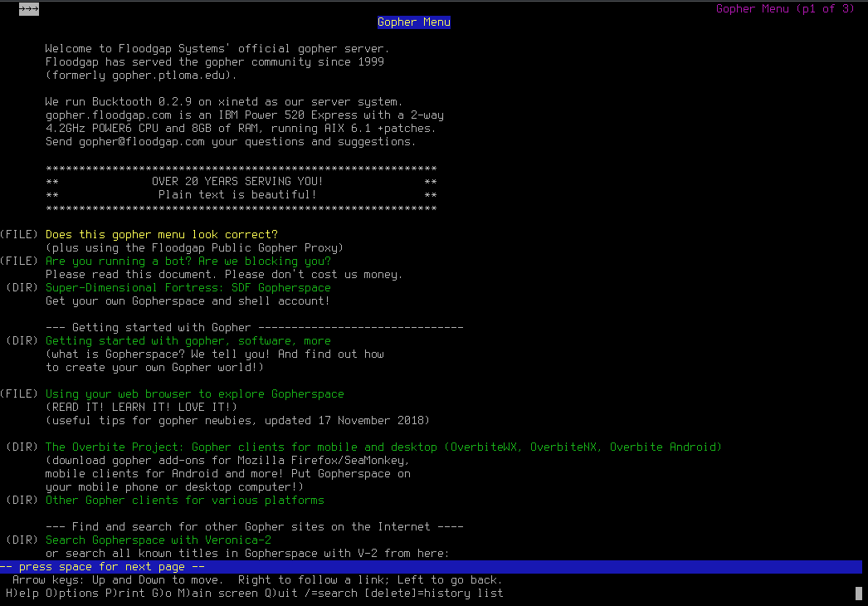Open Super-Dimensional Fortress SDF Gopherspace directory
Viewport: 868px width, 606px height.
(188, 288)
